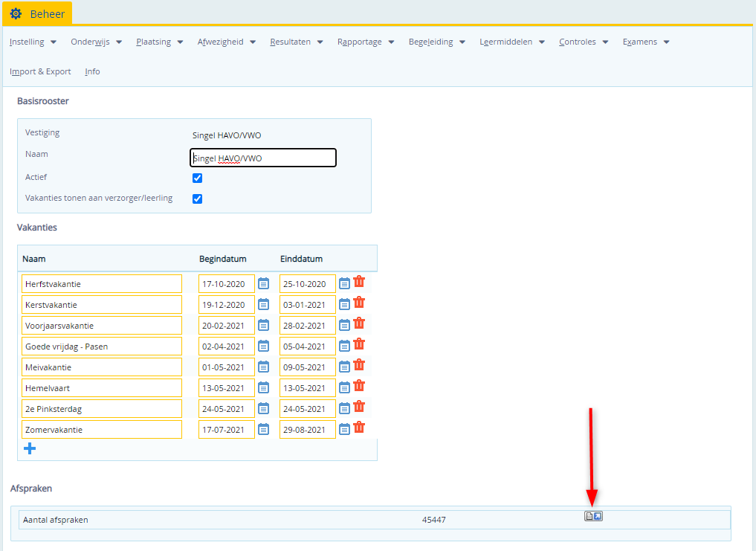Toggle Vakanties tonen aan verzorger/leerling checkbox

(x=197, y=199)
